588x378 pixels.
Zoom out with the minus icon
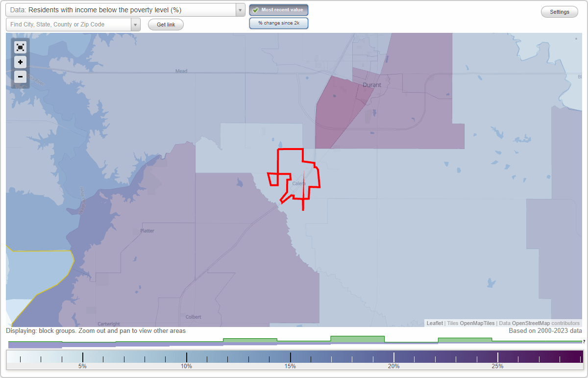point(20,77)
